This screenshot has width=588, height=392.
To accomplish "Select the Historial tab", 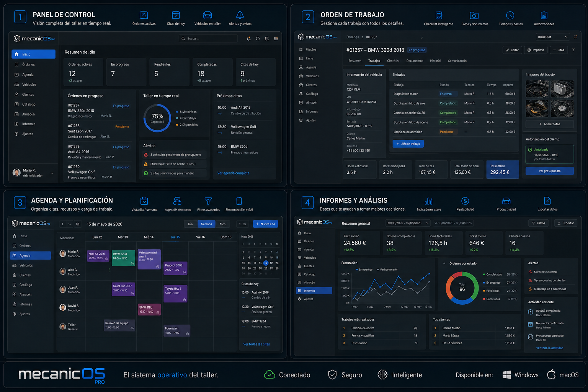I will tap(435, 61).
